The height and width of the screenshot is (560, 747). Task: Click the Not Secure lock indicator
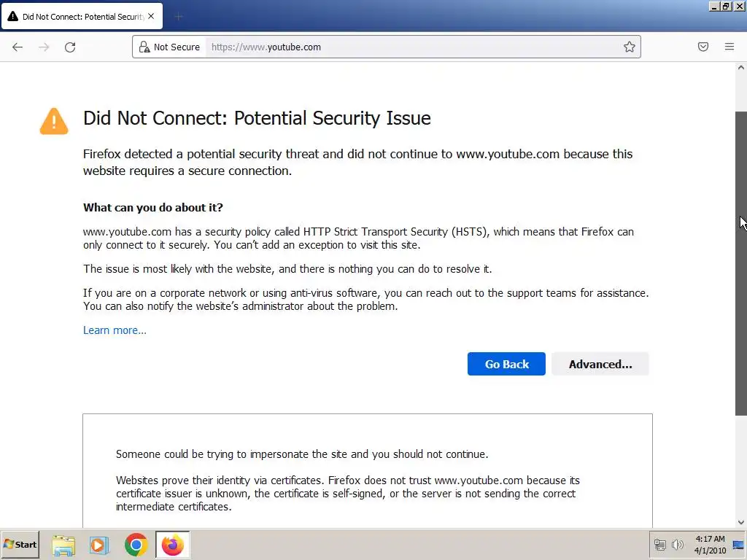[x=169, y=47]
